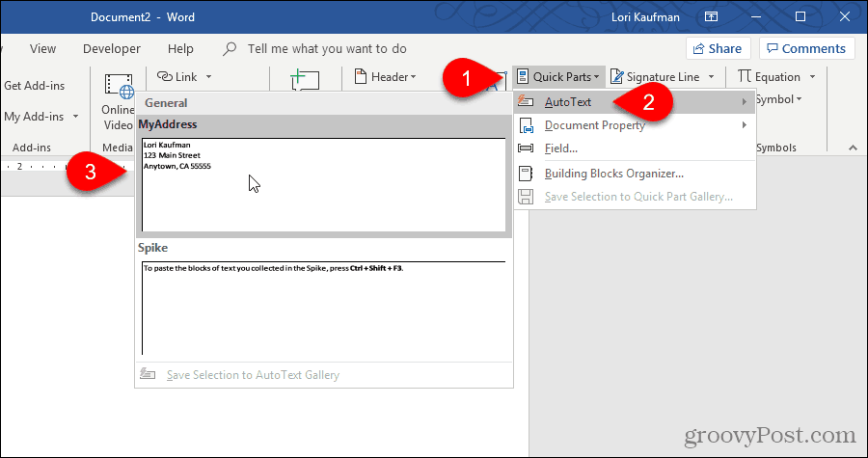Image resolution: width=868 pixels, height=458 pixels.
Task: Switch to the Developer tab
Action: (112, 48)
